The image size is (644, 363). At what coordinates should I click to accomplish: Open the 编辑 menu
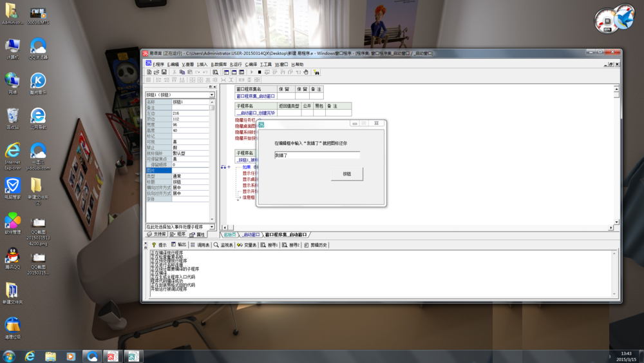tap(173, 64)
